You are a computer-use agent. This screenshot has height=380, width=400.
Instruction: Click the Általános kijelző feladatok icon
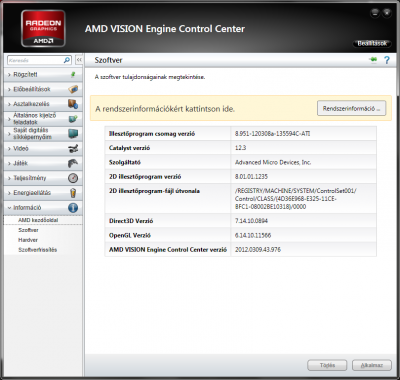click(73, 119)
